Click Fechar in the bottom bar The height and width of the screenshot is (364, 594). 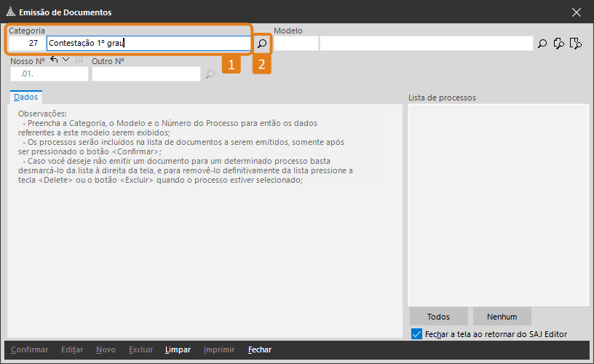pos(260,350)
